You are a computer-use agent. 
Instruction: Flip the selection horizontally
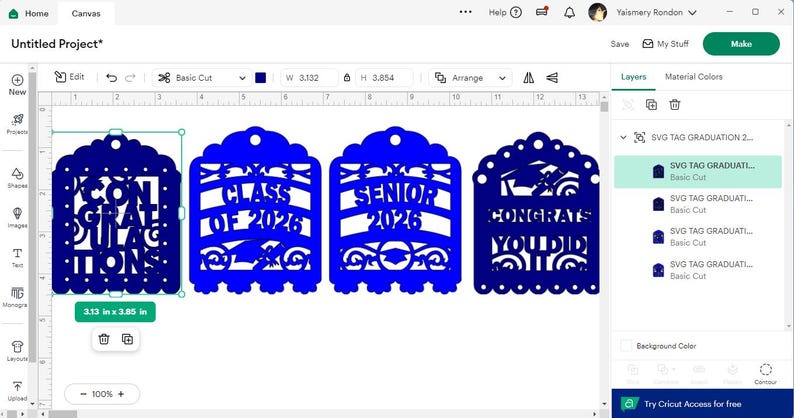point(529,78)
